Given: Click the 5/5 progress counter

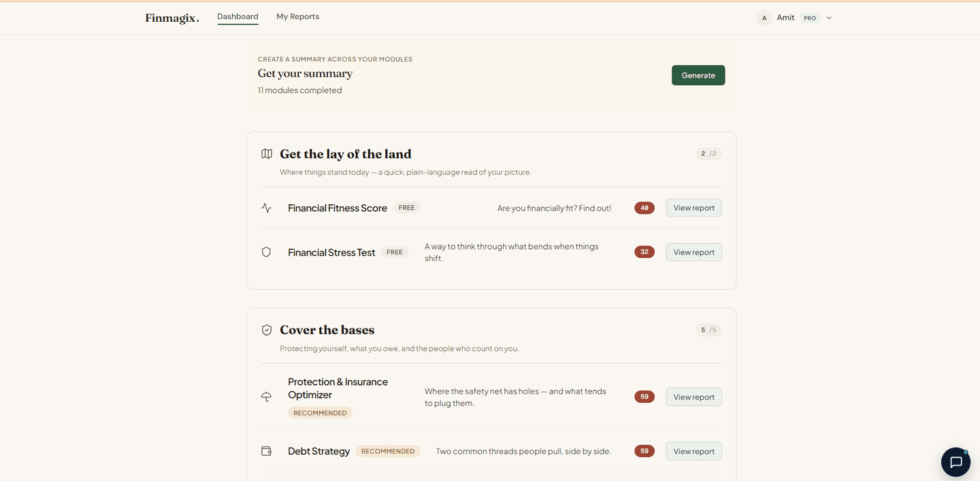Looking at the screenshot, I should (708, 330).
